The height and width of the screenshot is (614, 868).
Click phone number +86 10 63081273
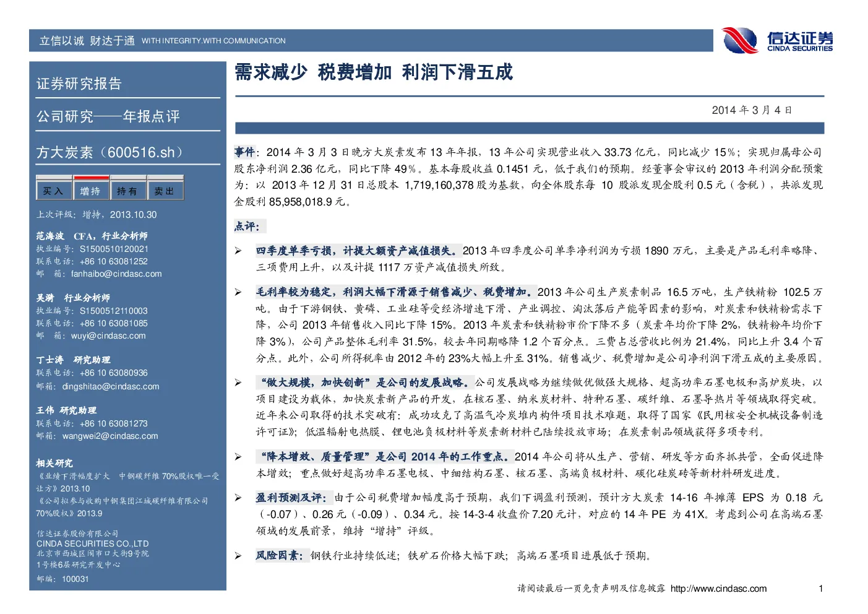point(114,423)
